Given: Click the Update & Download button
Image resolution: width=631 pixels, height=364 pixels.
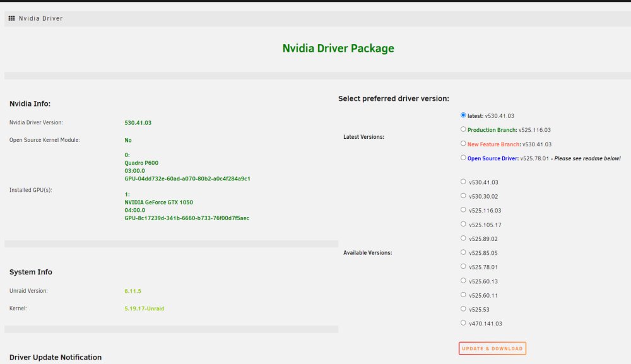Looking at the screenshot, I should point(492,348).
